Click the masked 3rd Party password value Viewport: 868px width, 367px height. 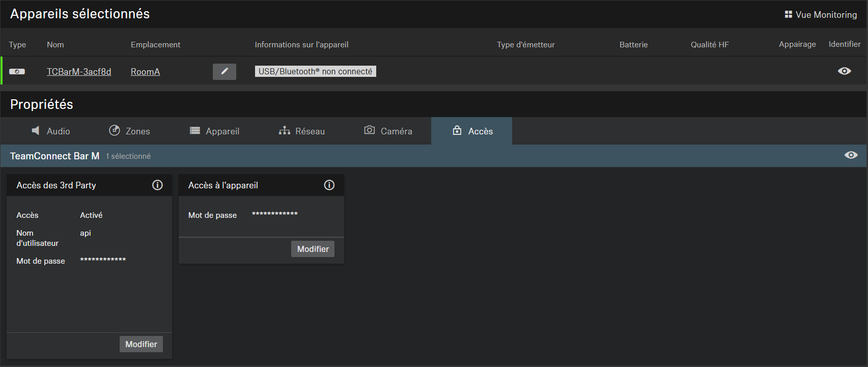point(103,260)
